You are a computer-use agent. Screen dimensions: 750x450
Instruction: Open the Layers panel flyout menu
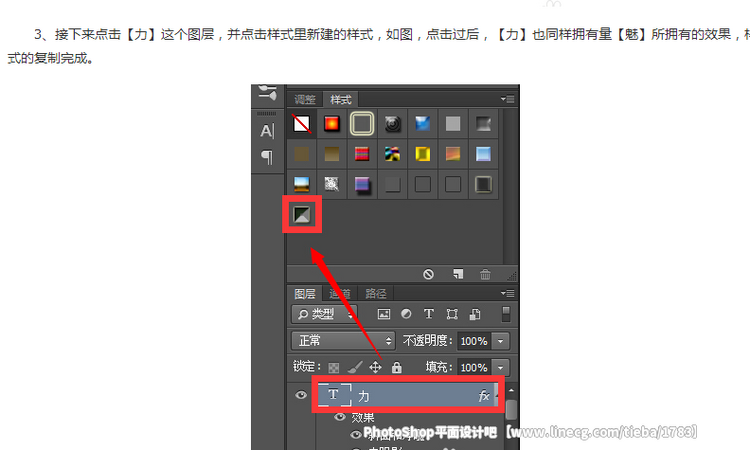click(x=507, y=293)
